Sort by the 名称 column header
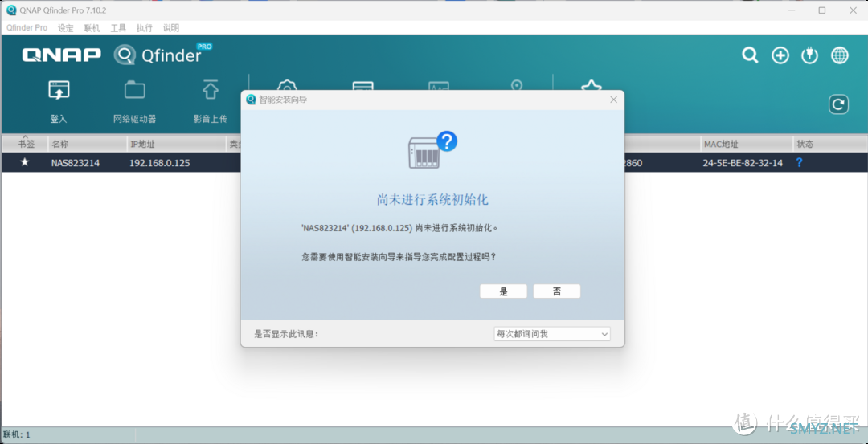 click(x=88, y=144)
